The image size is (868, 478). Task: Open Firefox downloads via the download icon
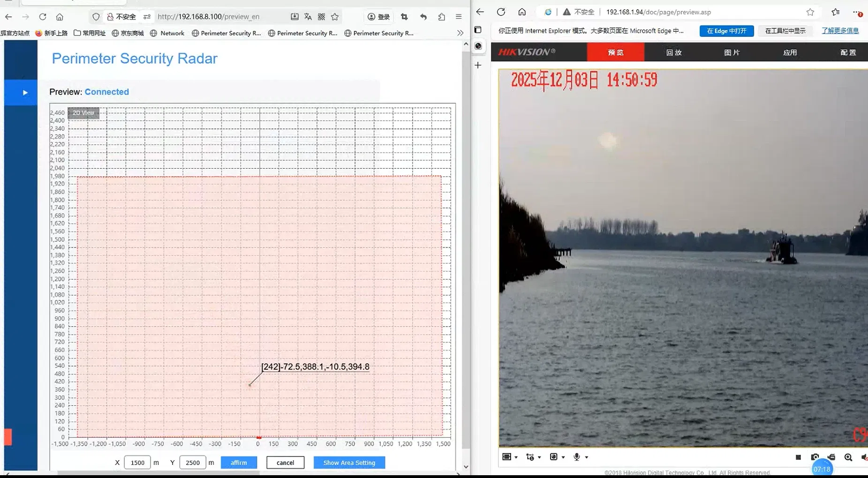(294, 16)
